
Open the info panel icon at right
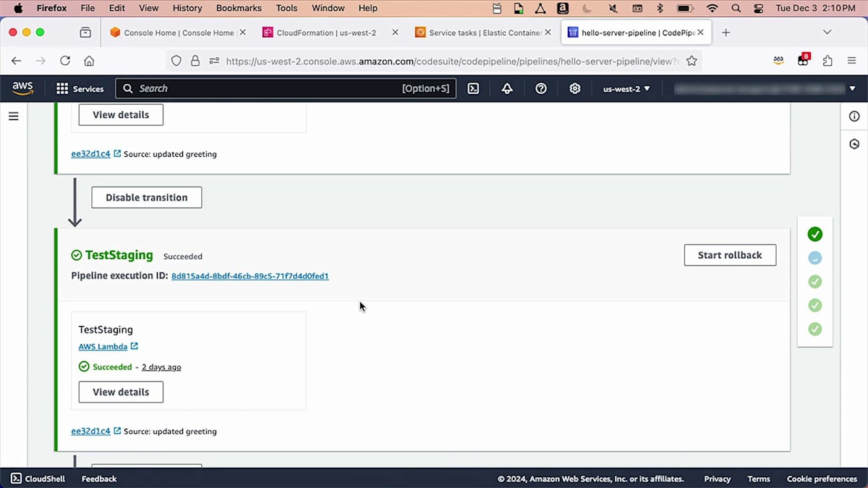(854, 116)
